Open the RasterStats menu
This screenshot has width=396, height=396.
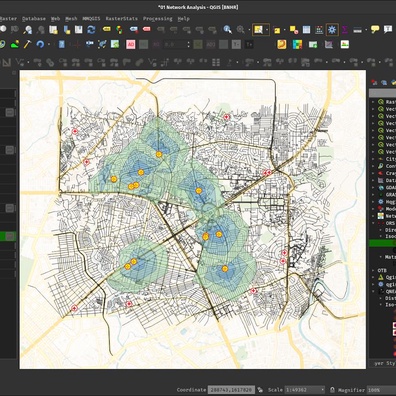(x=122, y=19)
